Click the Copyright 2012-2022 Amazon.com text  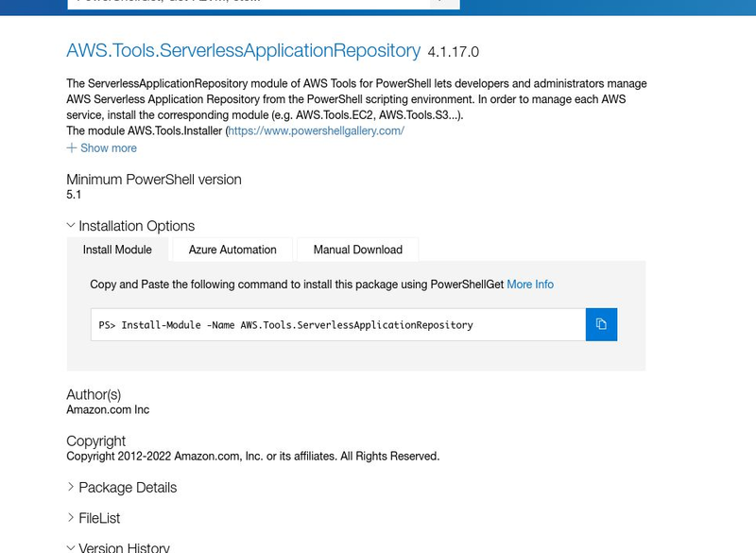pos(253,456)
